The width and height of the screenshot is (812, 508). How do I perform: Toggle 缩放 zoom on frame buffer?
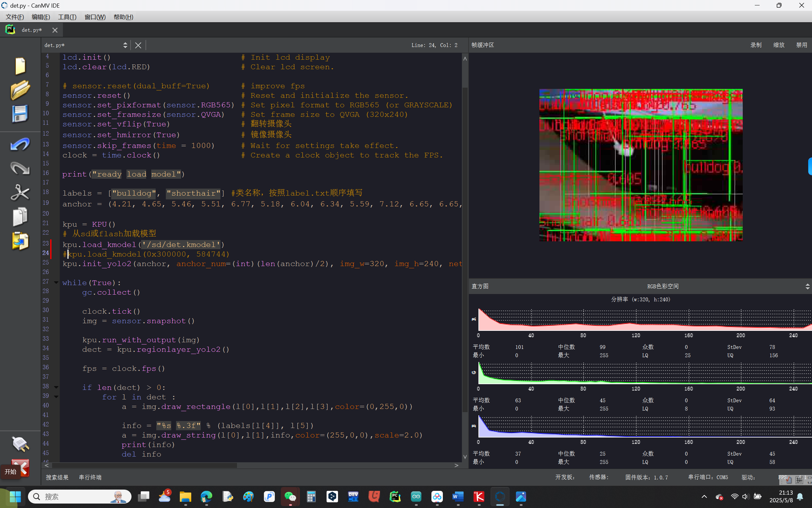[x=778, y=45]
